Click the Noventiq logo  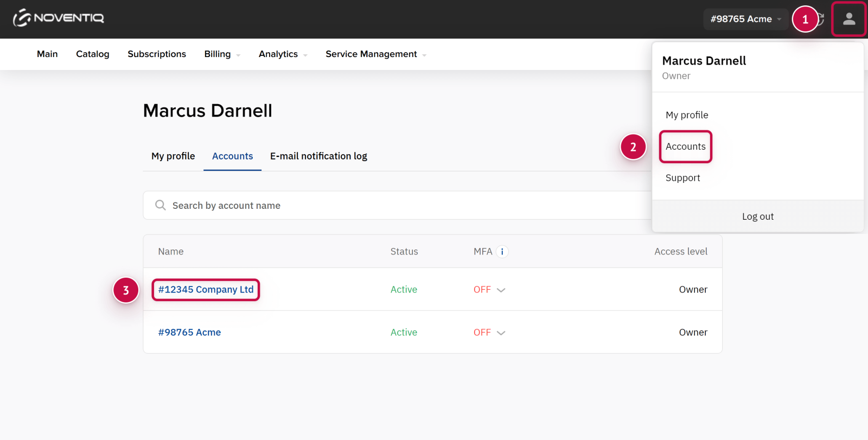59,18
